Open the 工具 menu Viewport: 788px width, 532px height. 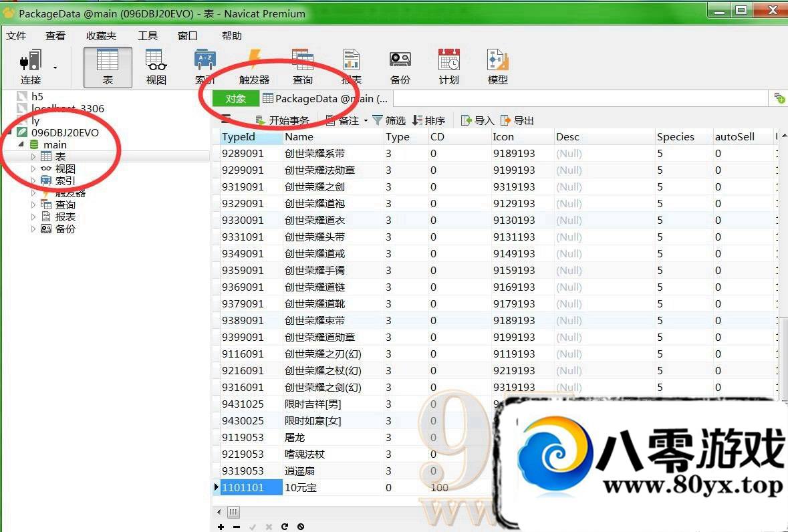coord(148,35)
